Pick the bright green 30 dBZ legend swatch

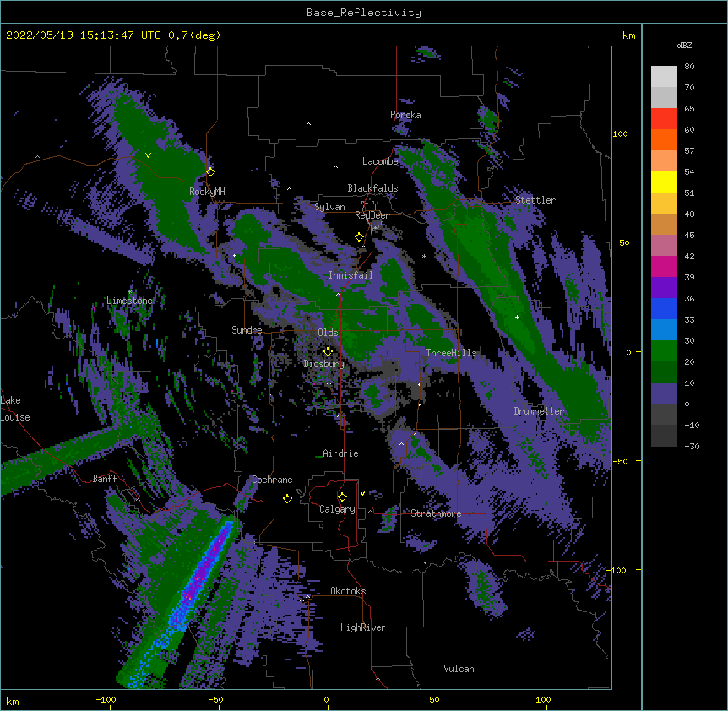click(x=664, y=351)
